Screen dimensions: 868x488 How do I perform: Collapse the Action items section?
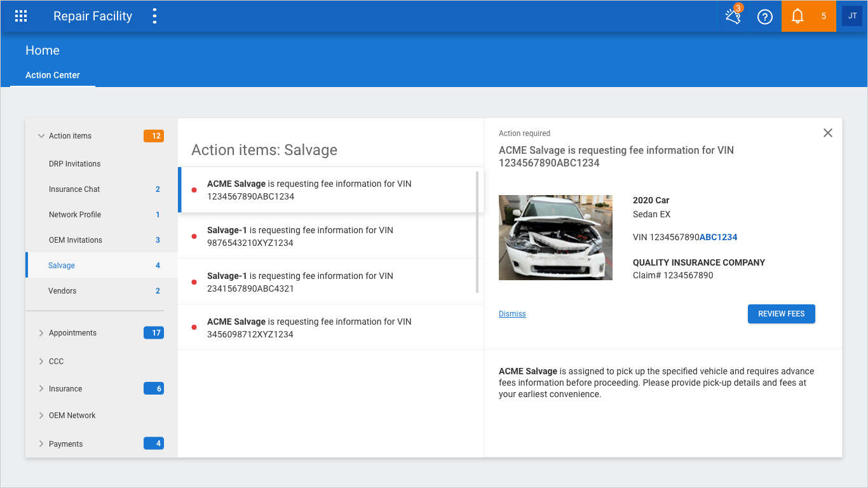click(x=41, y=136)
